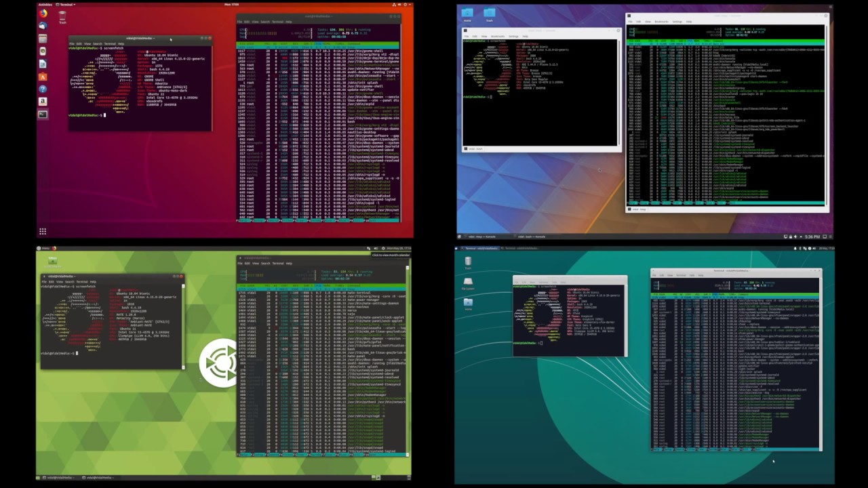The width and height of the screenshot is (868, 488).
Task: Open the Help icon in the Ubuntu dock
Action: click(43, 89)
